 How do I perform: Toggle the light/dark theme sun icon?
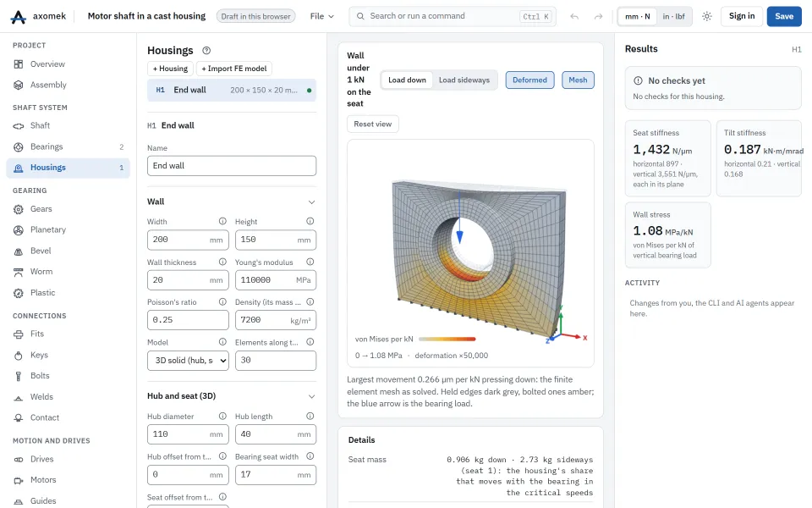pyautogui.click(x=707, y=16)
